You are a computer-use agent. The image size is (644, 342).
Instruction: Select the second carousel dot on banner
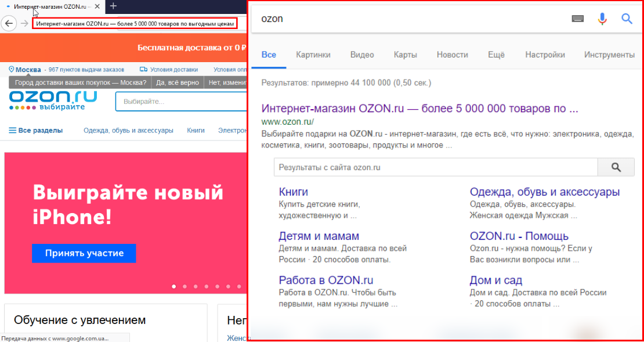tap(185, 286)
